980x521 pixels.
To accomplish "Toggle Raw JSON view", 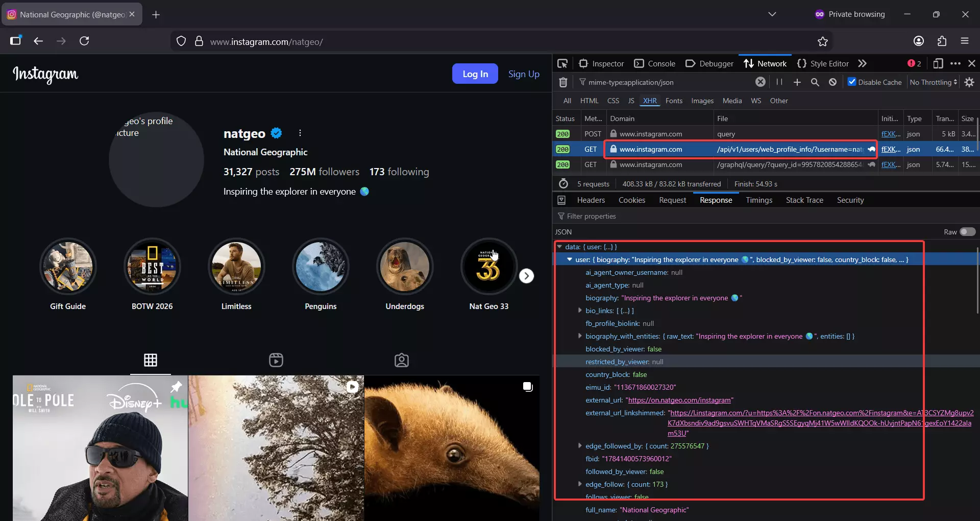I will pos(966,231).
